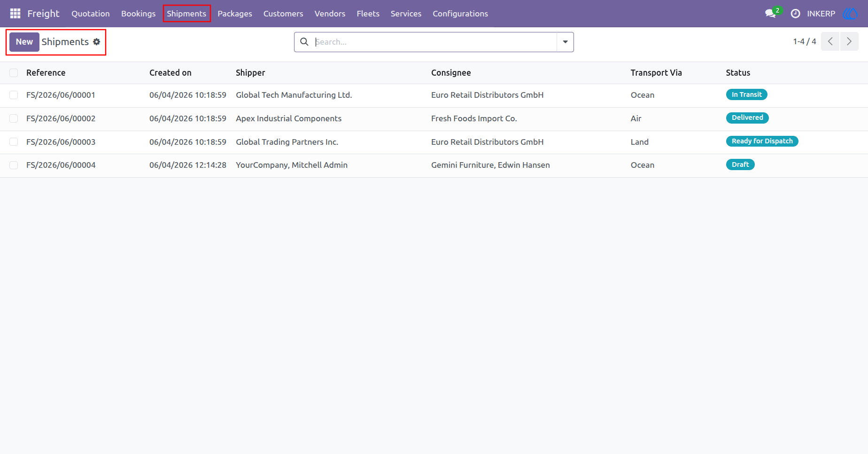Open the Shipments gear actions menu
868x454 pixels.
click(x=97, y=42)
